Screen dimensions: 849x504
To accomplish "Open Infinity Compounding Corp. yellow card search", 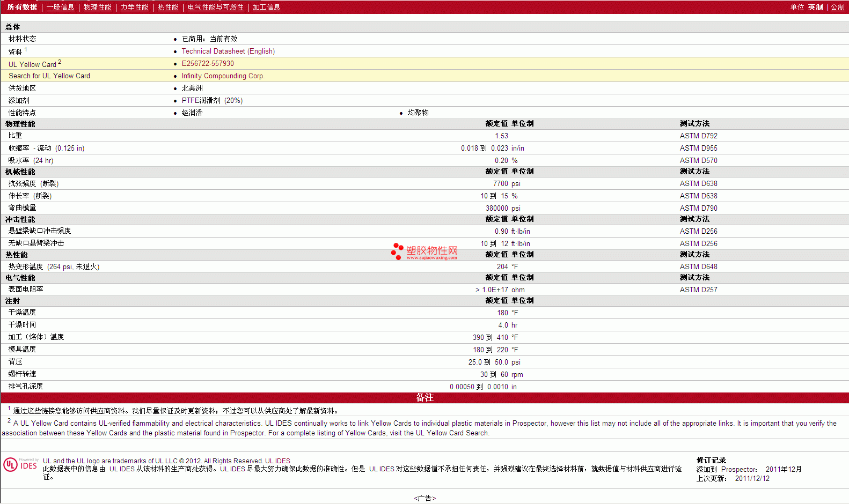I will pos(223,76).
